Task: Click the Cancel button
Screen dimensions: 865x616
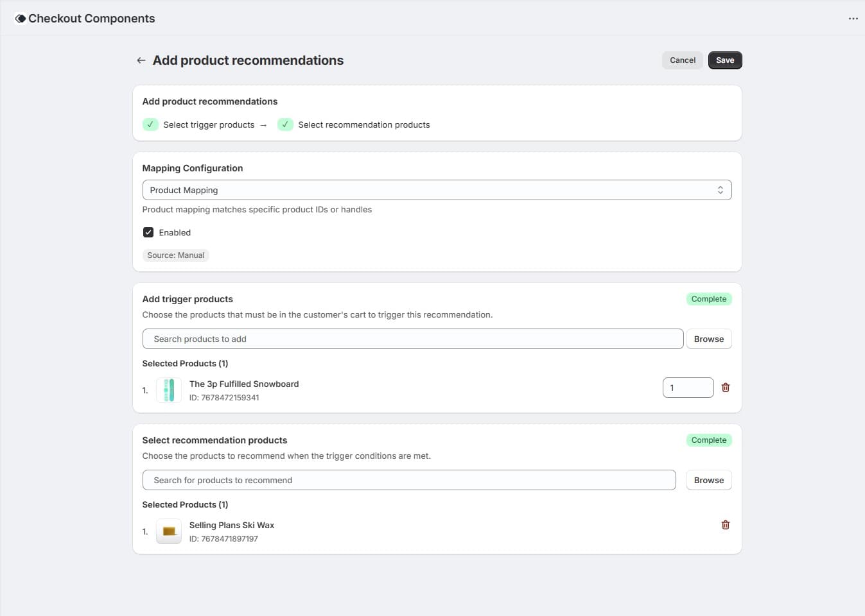Action: (683, 60)
